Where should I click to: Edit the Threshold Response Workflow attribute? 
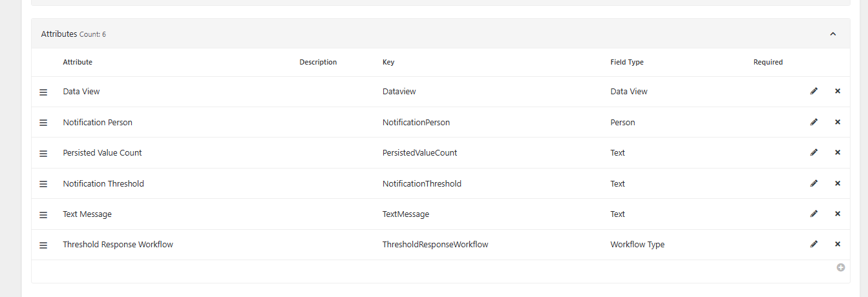pyautogui.click(x=814, y=244)
